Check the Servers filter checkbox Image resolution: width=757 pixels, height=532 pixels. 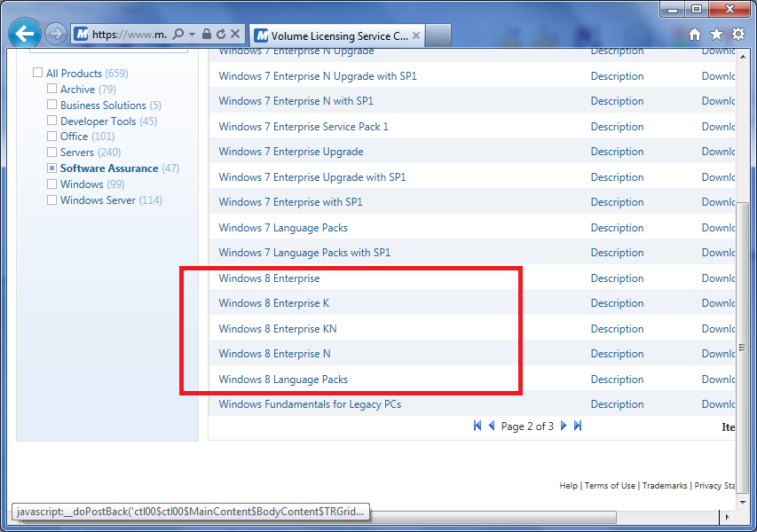pyautogui.click(x=51, y=152)
